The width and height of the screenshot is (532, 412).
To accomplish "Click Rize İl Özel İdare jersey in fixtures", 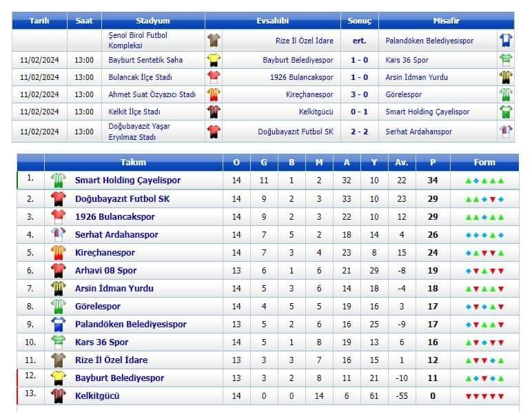I will tap(214, 41).
